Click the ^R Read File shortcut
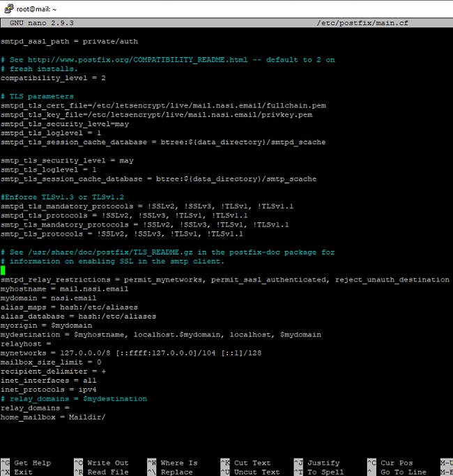Screen dimensions: 453x476 coord(102,472)
